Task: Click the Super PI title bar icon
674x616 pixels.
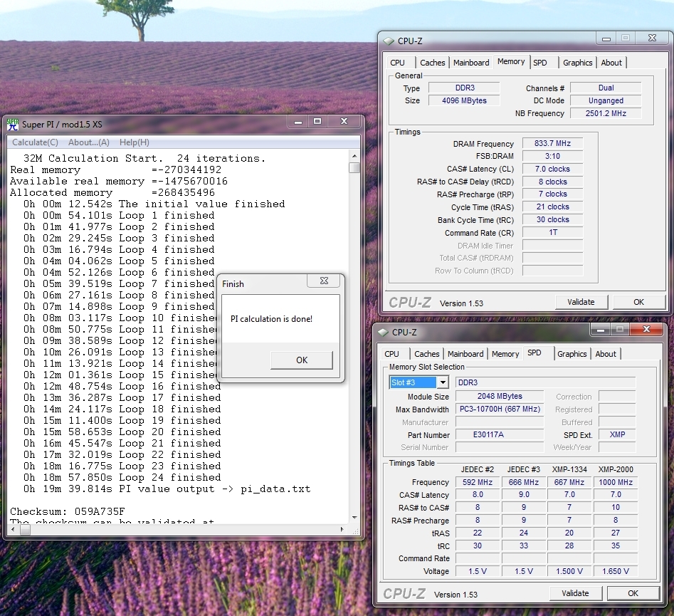Action: 13,124
